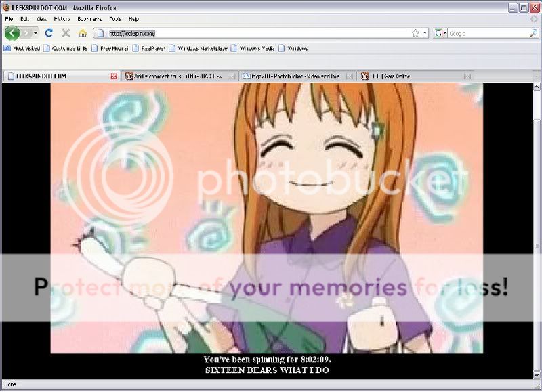The image size is (542, 392).
Task: Click the Google favicon in the search bar
Action: click(x=437, y=32)
